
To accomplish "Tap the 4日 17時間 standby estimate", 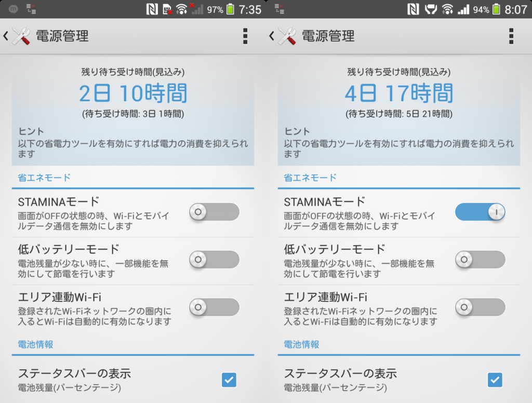I will coord(399,93).
